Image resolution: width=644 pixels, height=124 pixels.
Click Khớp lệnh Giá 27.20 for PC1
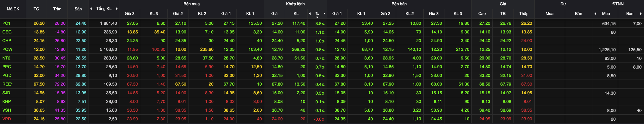(277, 23)
